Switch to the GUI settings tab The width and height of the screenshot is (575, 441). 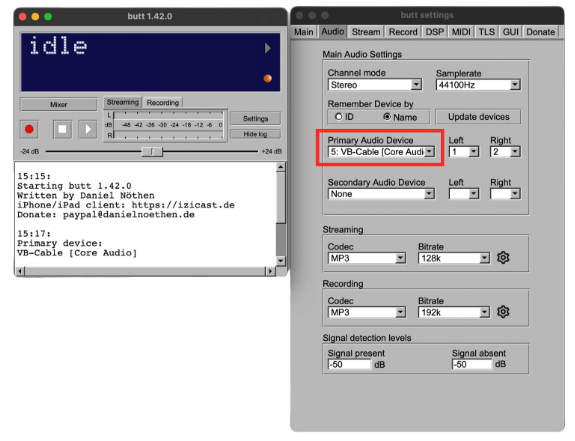[510, 32]
